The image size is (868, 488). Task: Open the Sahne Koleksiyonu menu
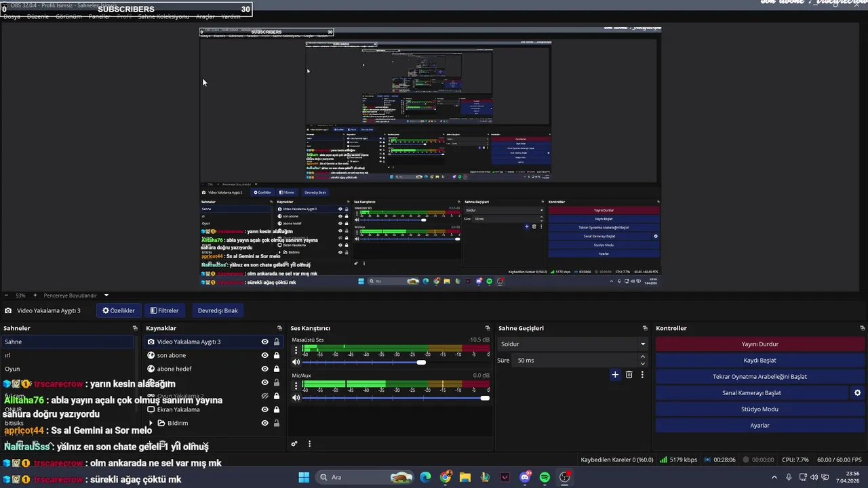point(163,16)
